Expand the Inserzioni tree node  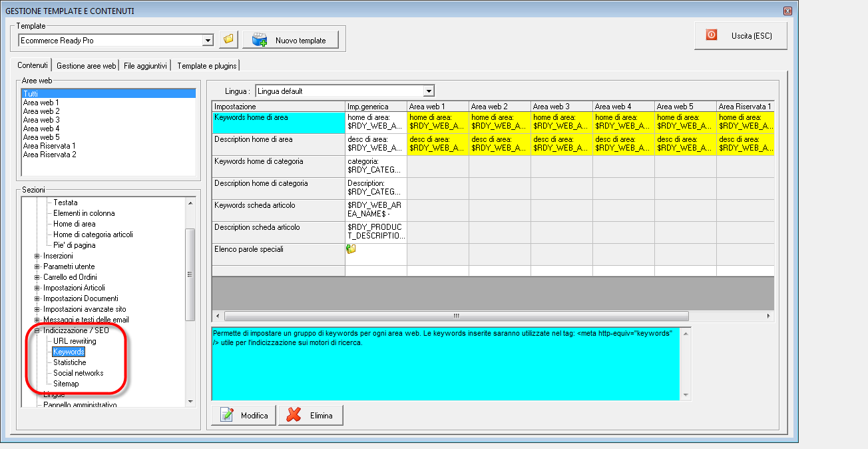click(x=37, y=256)
